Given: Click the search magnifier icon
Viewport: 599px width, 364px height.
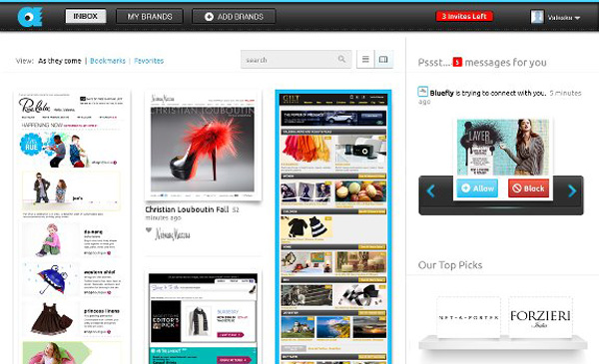Looking at the screenshot, I should [x=341, y=59].
